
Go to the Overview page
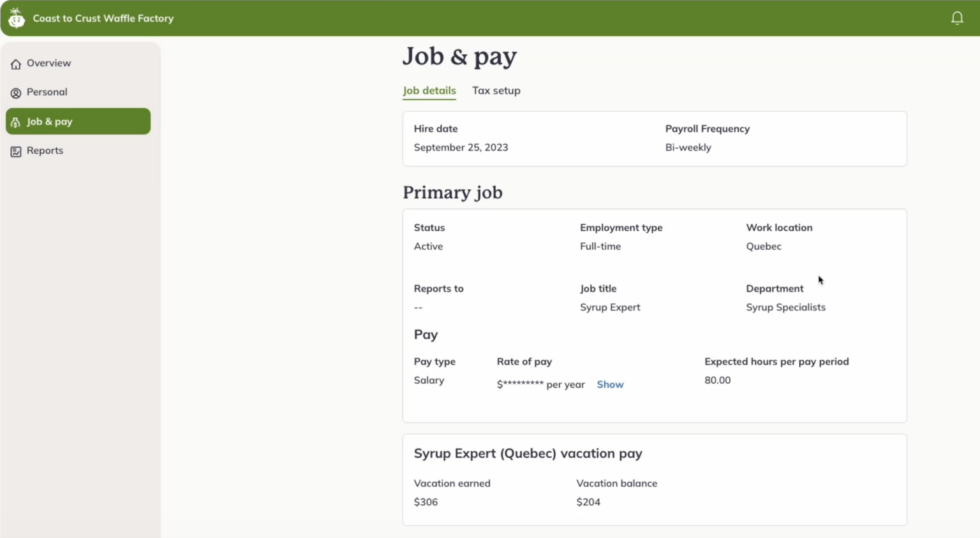48,63
